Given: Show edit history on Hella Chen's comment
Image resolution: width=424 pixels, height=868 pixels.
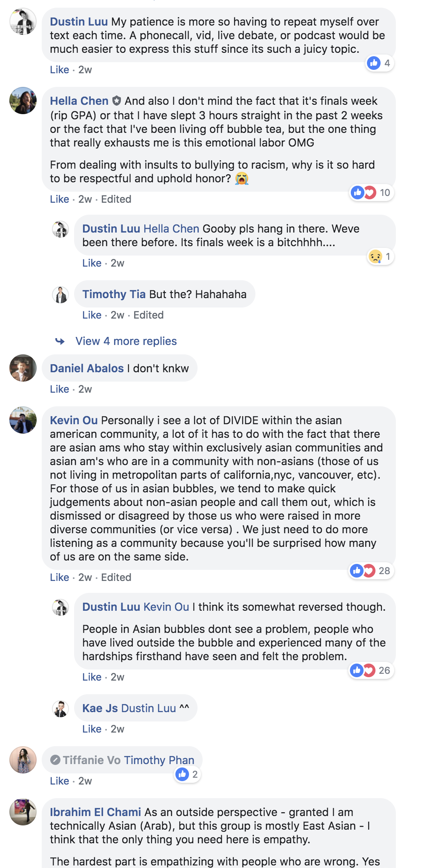Looking at the screenshot, I should click(x=116, y=199).
